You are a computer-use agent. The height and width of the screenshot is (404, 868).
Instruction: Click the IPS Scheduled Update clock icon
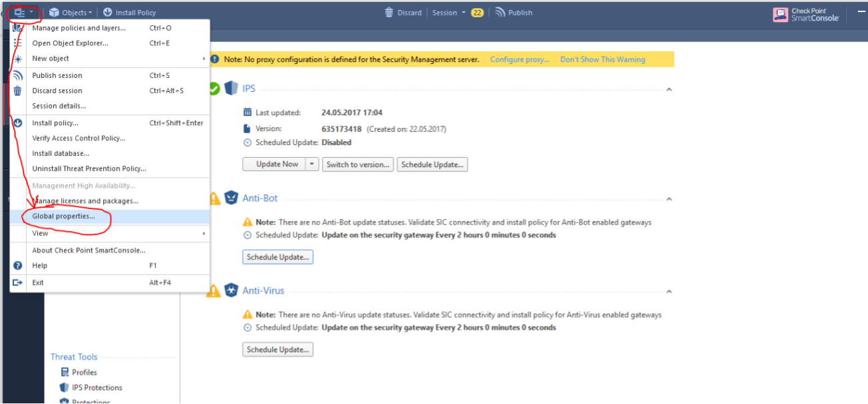(x=247, y=142)
